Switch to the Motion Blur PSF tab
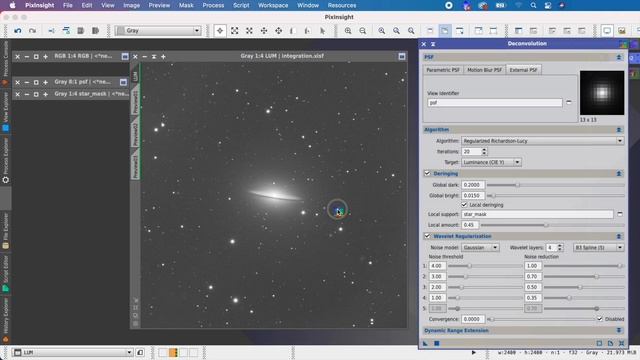640x360 pixels. pyautogui.click(x=484, y=70)
